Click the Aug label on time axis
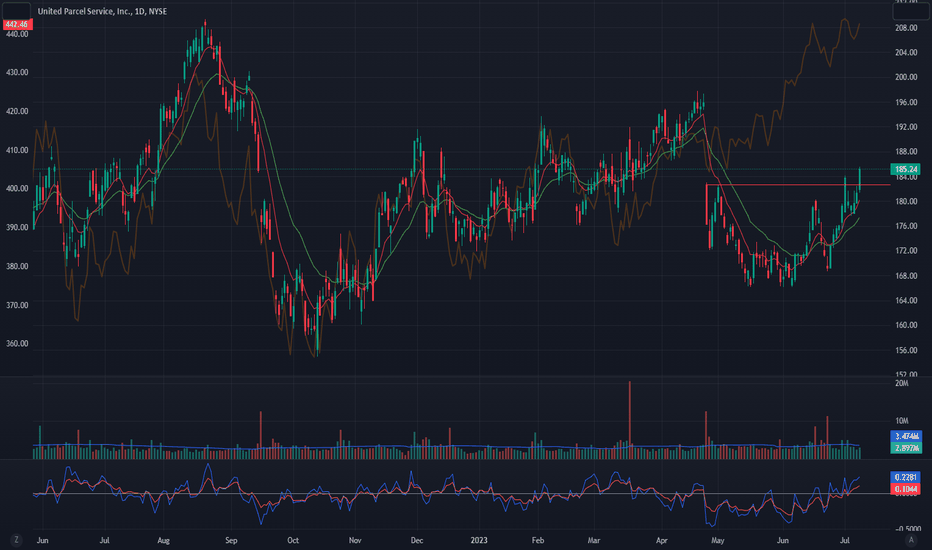Viewport: 932px width, 550px height. pyautogui.click(x=163, y=540)
